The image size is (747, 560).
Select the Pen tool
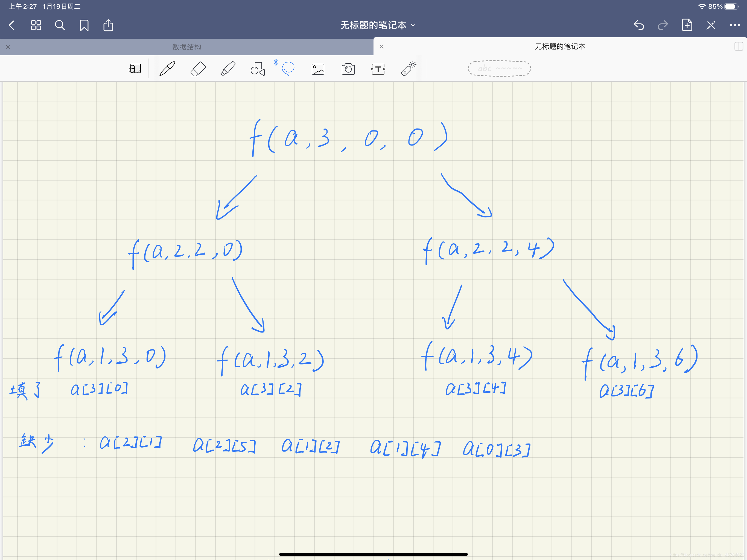coord(167,69)
